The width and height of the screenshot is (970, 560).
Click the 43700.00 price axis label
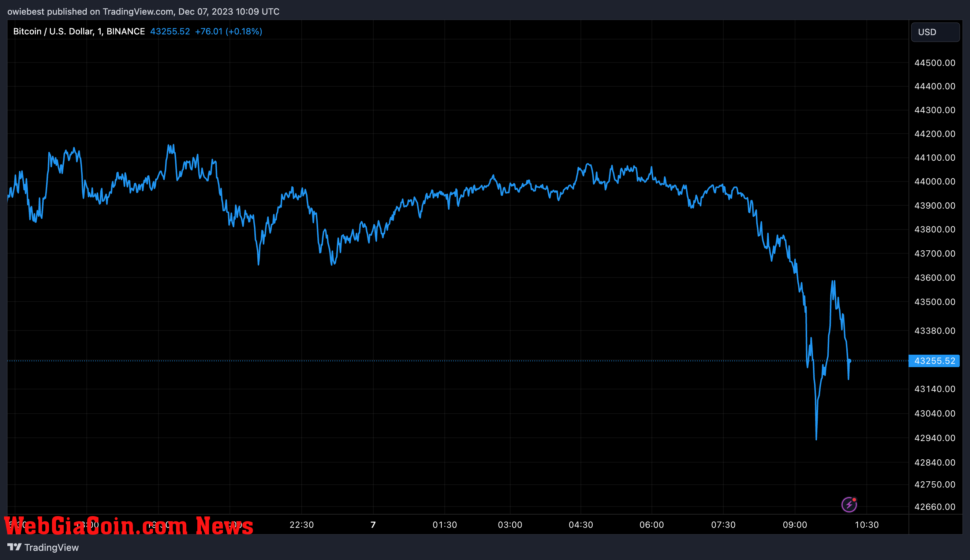point(934,254)
